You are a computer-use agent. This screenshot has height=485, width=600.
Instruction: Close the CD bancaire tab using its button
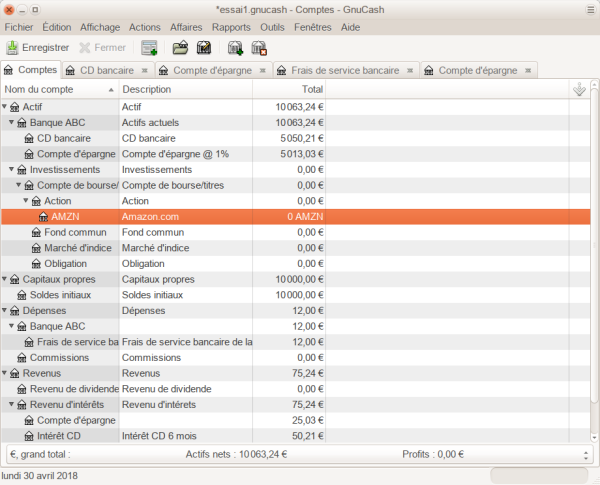[146, 71]
